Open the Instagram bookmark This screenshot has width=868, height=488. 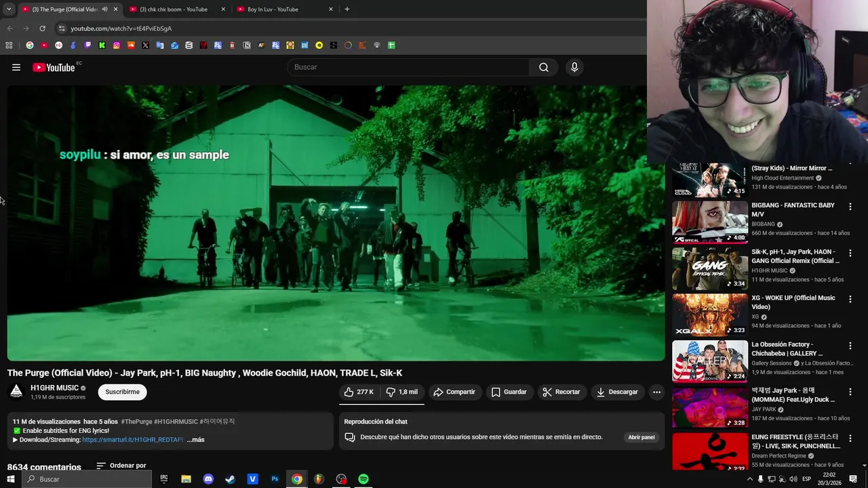(117, 45)
